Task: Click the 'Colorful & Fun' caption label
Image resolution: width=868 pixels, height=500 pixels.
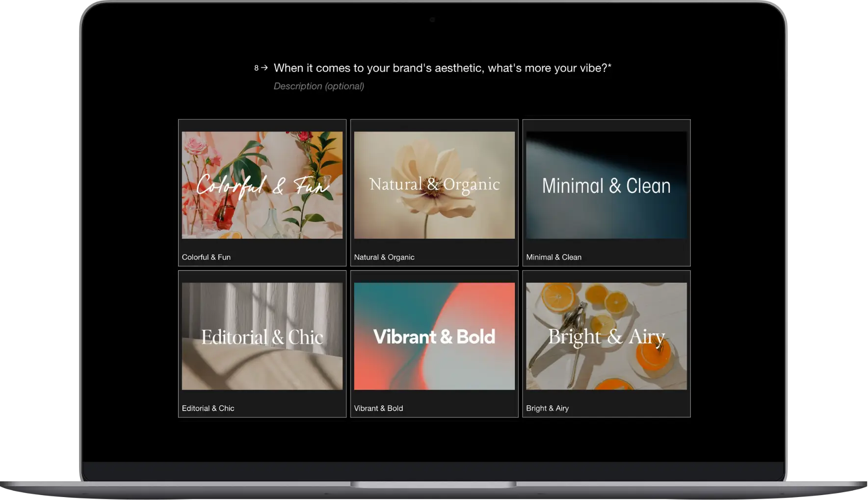Action: coord(206,257)
